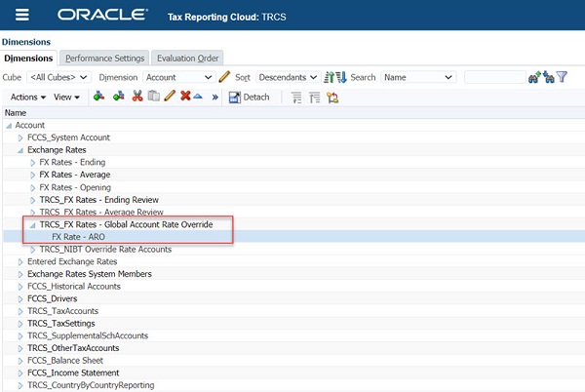Viewport: 585px width, 392px height.
Task: Click the add sibling member icon
Action: point(119,97)
